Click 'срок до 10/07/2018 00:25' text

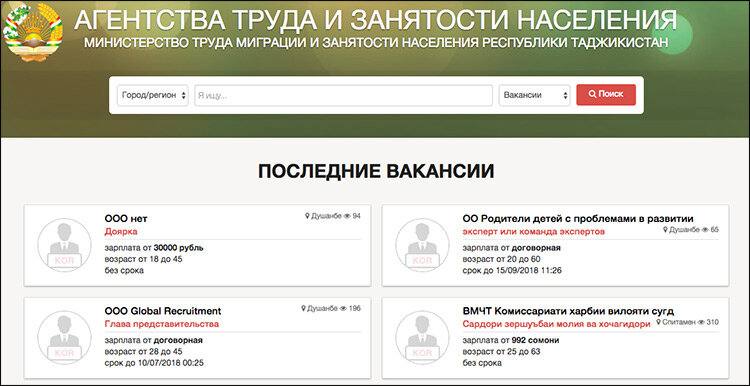[x=154, y=363]
